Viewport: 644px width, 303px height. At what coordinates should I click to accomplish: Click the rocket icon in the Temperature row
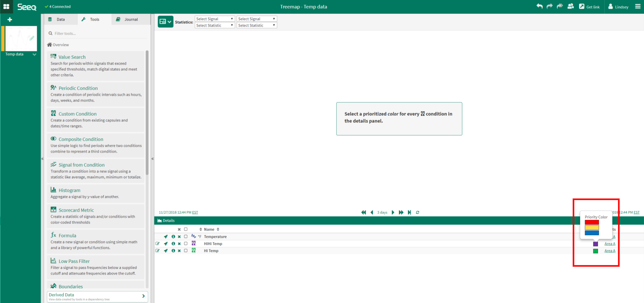pos(166,237)
